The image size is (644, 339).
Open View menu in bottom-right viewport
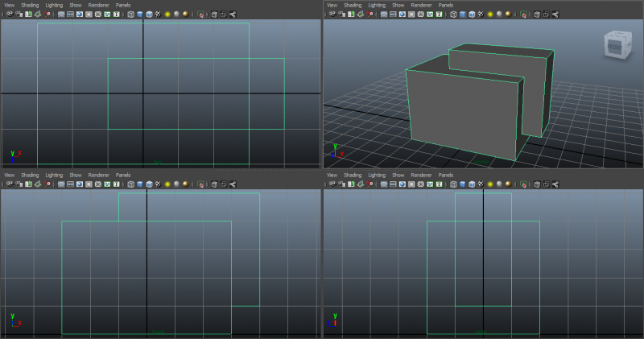[331, 175]
